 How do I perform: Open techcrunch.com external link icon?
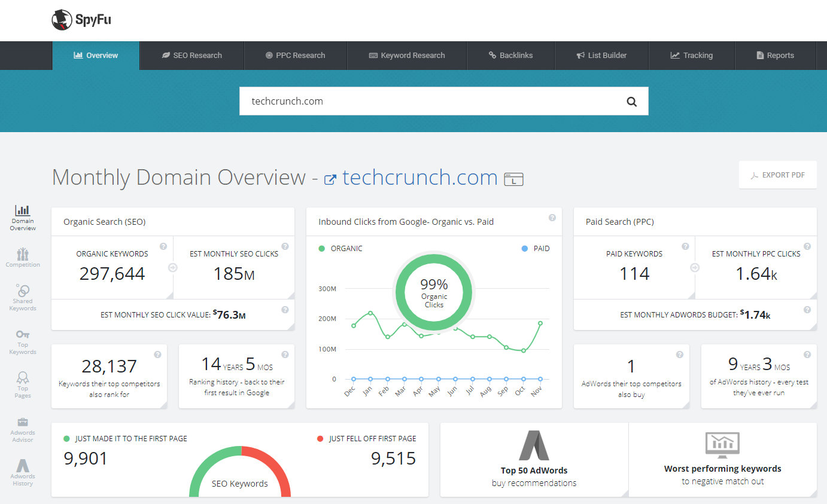(x=330, y=179)
